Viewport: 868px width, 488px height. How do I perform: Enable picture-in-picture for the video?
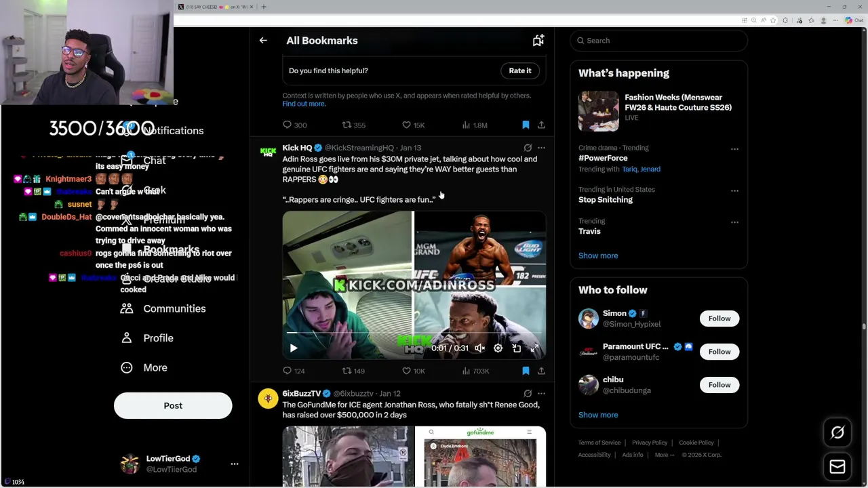[x=517, y=348]
